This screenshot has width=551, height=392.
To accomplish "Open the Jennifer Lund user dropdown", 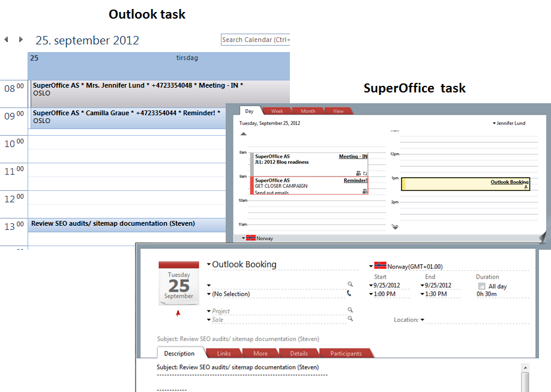I will (509, 124).
